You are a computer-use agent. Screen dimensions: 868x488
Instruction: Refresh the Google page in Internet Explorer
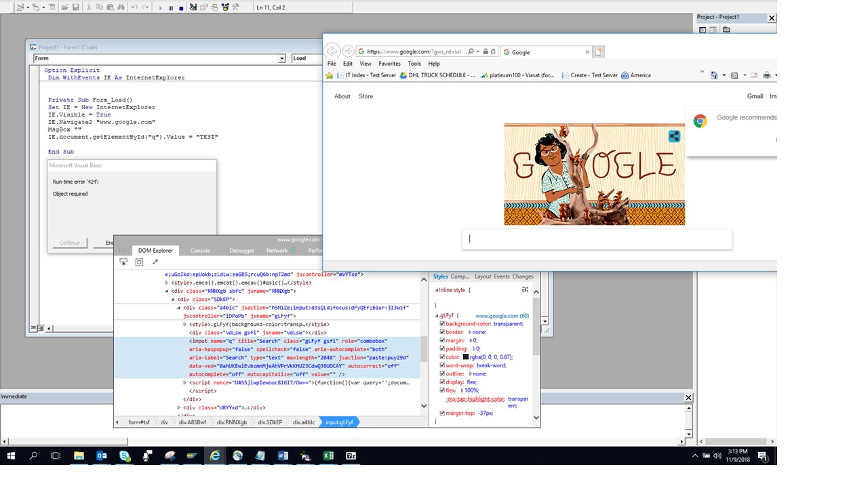coord(493,52)
